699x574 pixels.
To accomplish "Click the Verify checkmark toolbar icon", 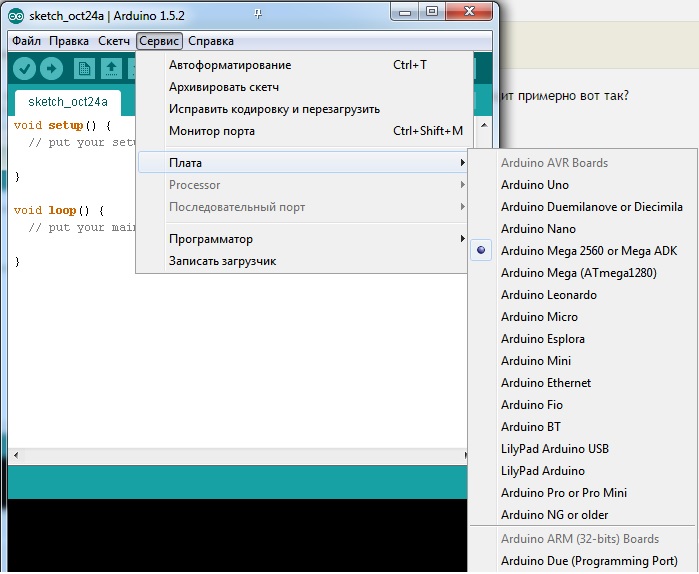I will pos(25,68).
